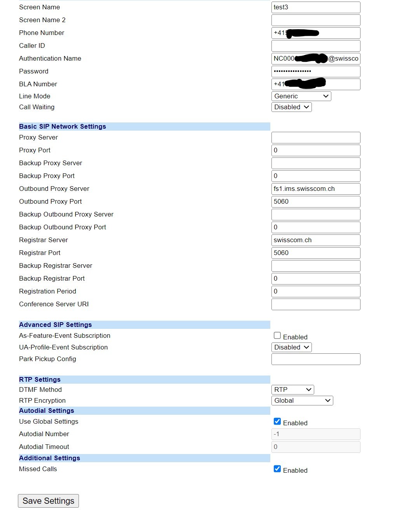
Task: Open the Line Mode dropdown
Action: [301, 96]
